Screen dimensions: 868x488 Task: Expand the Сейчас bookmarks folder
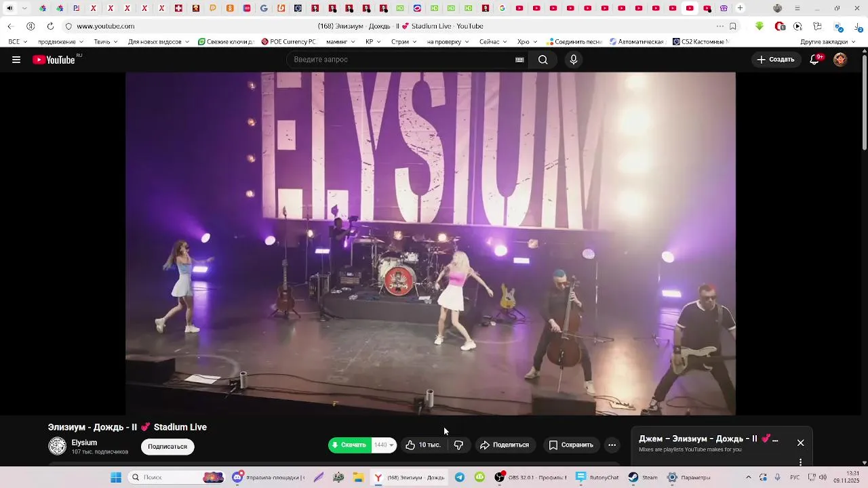494,41
